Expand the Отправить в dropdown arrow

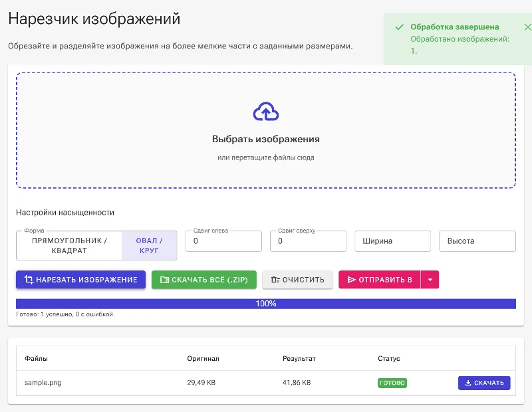(x=430, y=279)
